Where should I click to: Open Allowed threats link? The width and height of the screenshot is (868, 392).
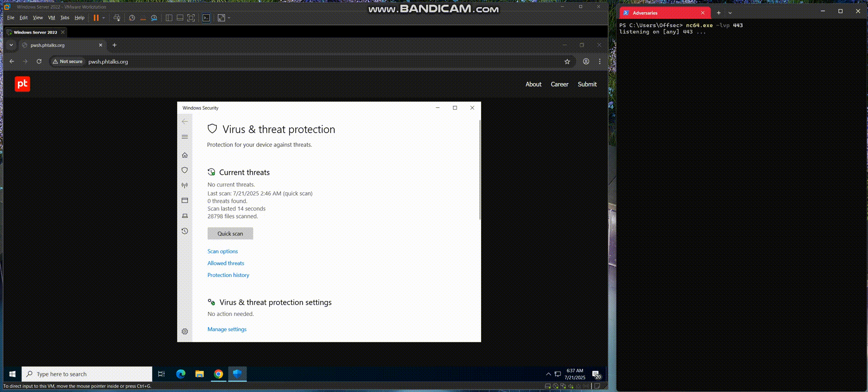tap(226, 263)
